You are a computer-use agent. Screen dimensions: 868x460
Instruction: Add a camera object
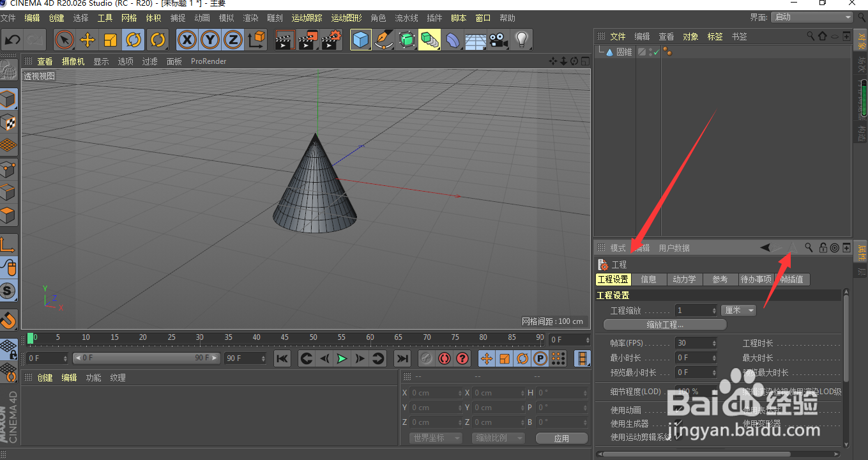(x=498, y=40)
